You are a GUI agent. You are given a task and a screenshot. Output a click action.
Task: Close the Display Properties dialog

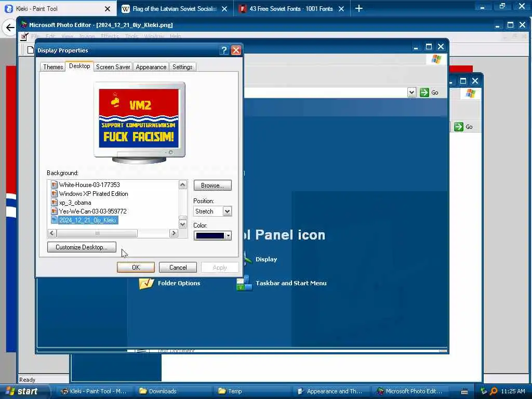tap(236, 50)
